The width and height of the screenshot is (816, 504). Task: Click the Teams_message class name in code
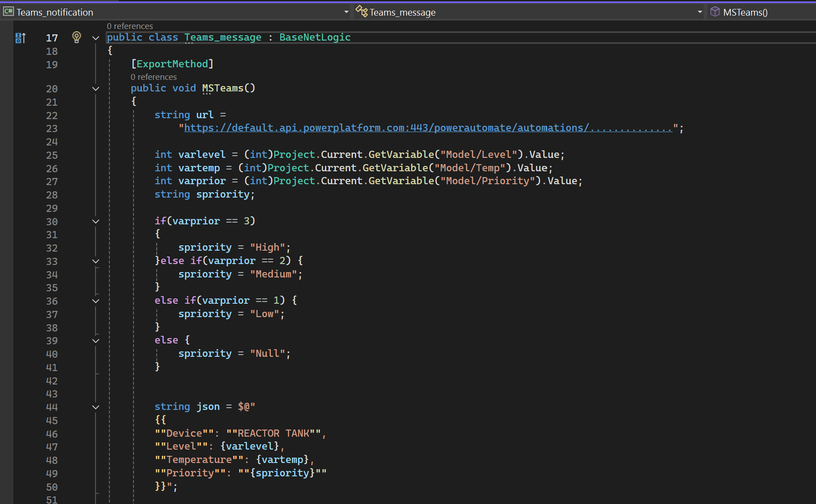(223, 37)
